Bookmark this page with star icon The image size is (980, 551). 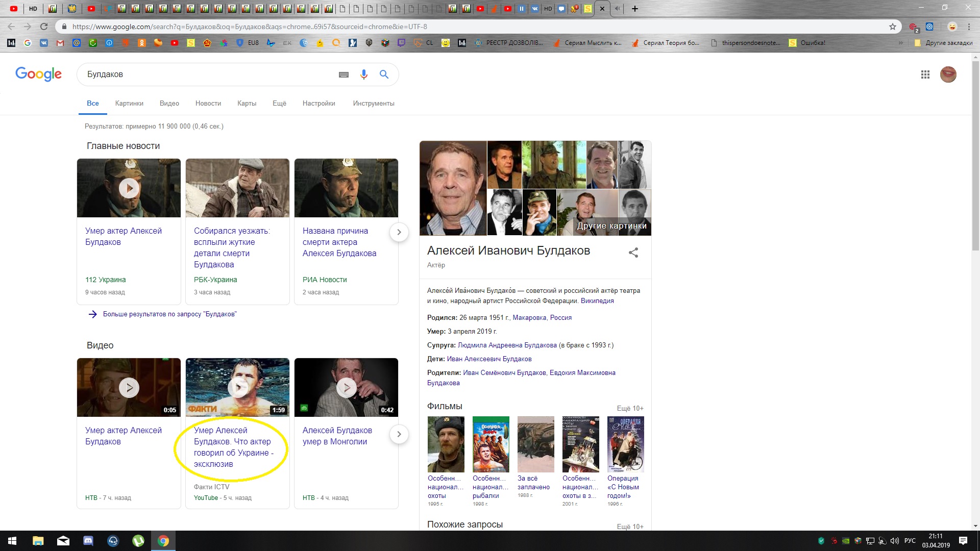[892, 27]
